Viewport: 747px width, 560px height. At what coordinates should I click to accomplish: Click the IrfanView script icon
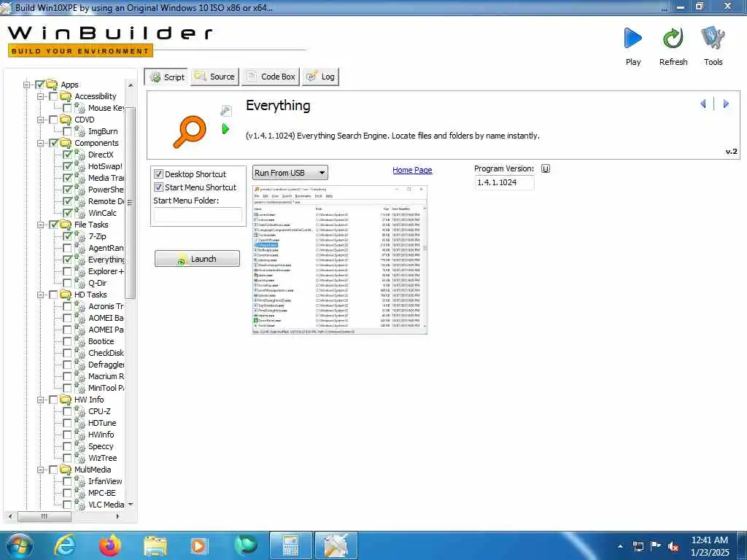tap(80, 481)
